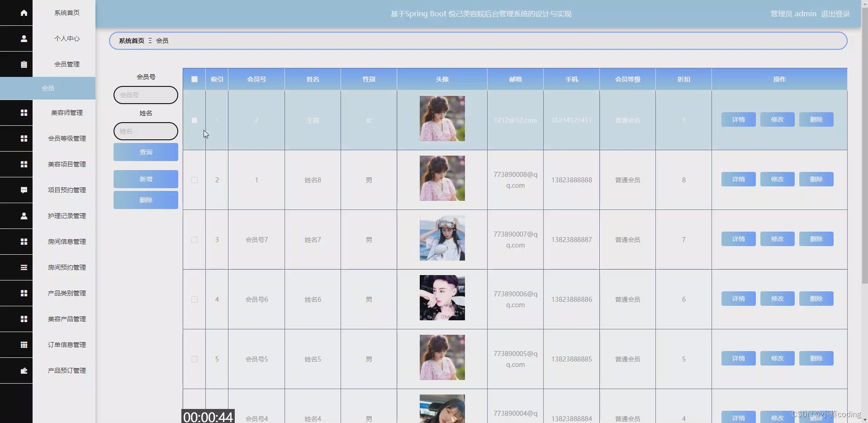
Task: Select 会员 submenu item
Action: tap(48, 88)
